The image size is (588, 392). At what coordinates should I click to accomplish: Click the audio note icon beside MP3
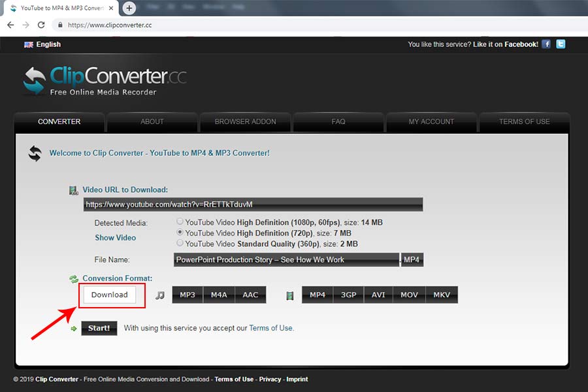click(160, 295)
